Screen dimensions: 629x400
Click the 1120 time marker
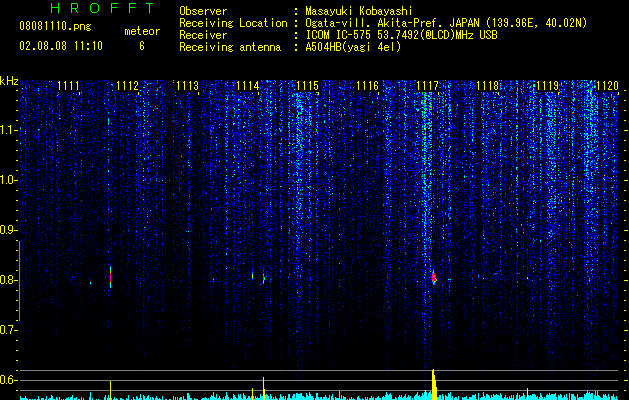[607, 86]
